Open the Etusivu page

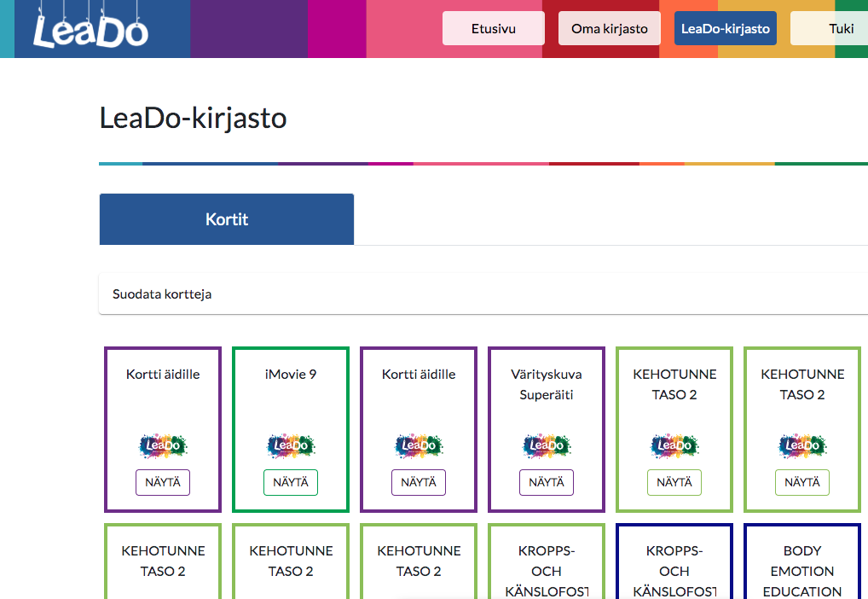point(493,28)
